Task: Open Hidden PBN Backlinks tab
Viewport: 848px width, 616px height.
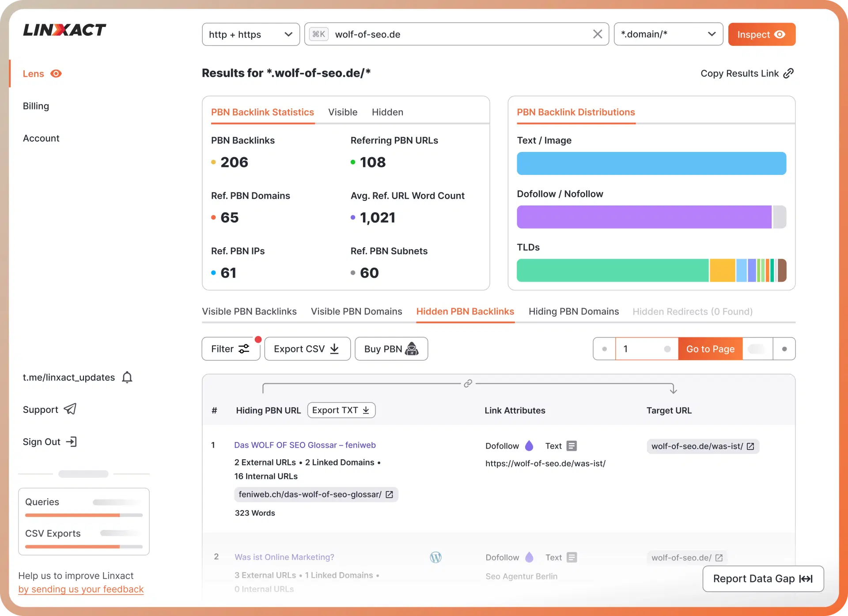Action: coord(465,311)
